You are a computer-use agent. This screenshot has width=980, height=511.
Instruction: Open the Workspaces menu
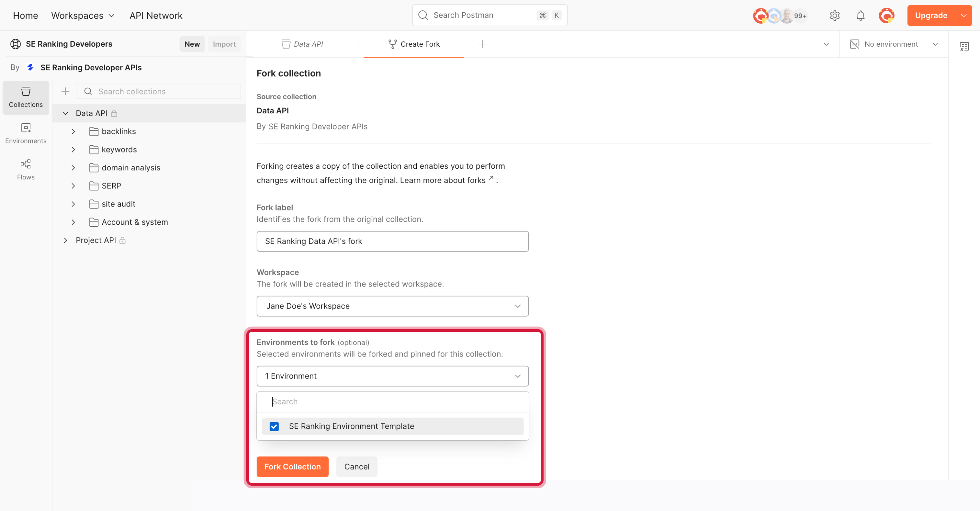[82, 16]
